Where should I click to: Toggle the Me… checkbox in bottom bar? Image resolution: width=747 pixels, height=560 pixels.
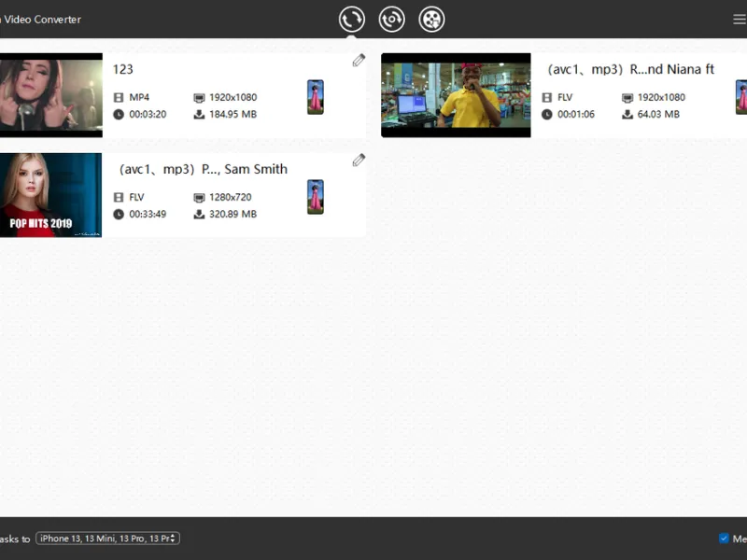pos(724,539)
